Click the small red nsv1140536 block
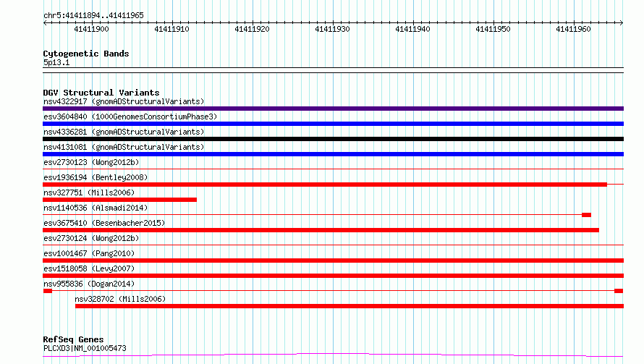The height and width of the screenshot is (364, 644). (x=587, y=215)
